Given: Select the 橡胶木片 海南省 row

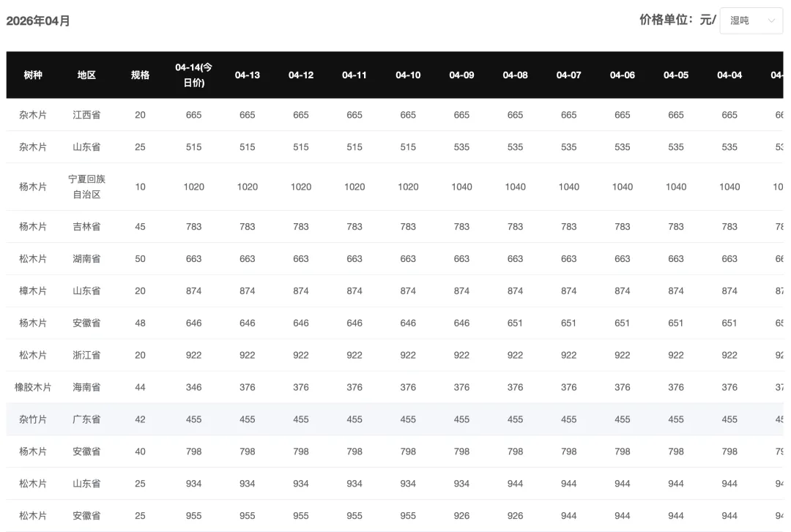Looking at the screenshot, I should tap(395, 387).
